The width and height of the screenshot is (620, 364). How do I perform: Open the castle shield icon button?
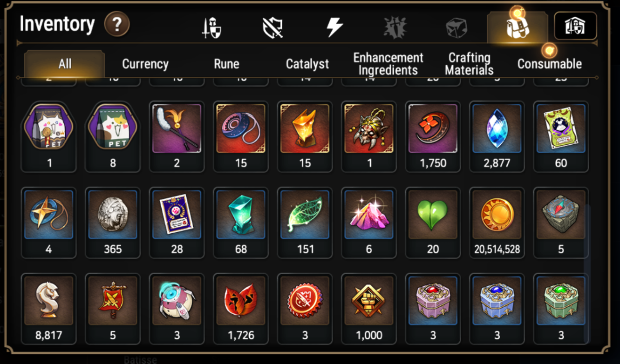(x=575, y=26)
